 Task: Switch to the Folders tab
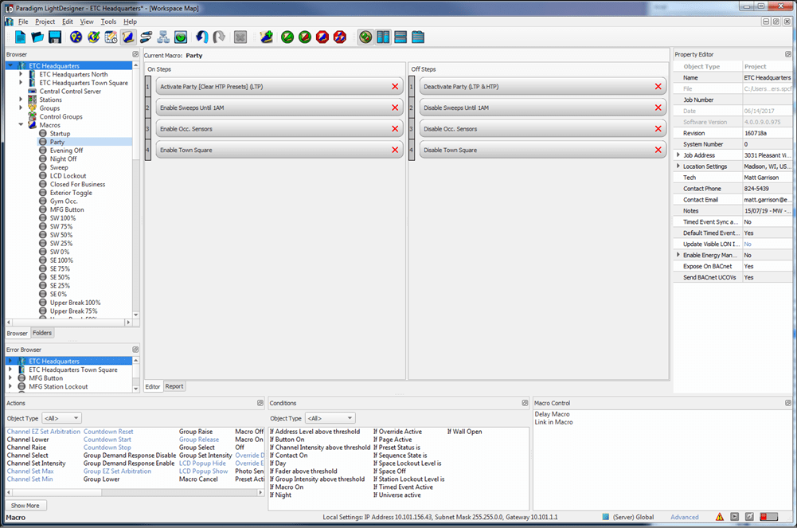click(x=42, y=333)
